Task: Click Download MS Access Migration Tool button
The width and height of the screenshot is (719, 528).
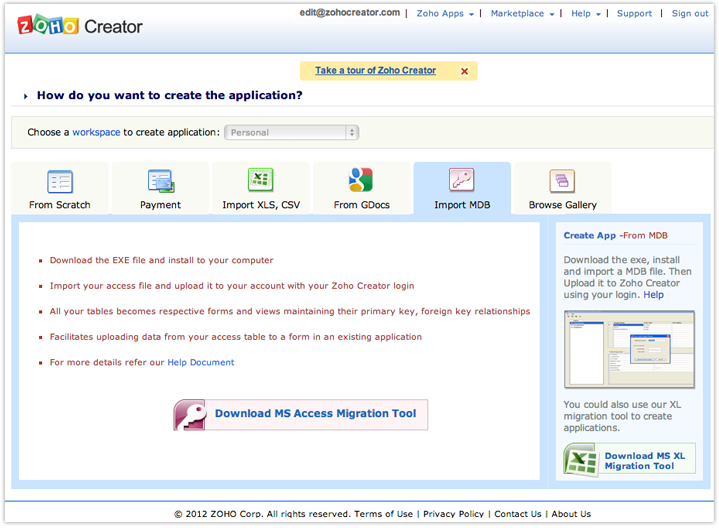Action: pos(301,415)
